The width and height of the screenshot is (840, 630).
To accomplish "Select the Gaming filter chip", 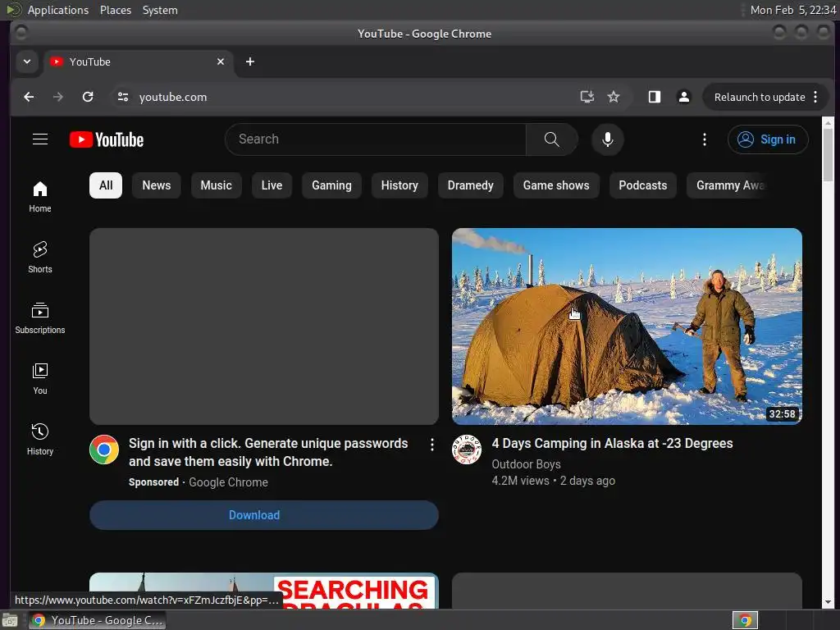I will [x=331, y=185].
